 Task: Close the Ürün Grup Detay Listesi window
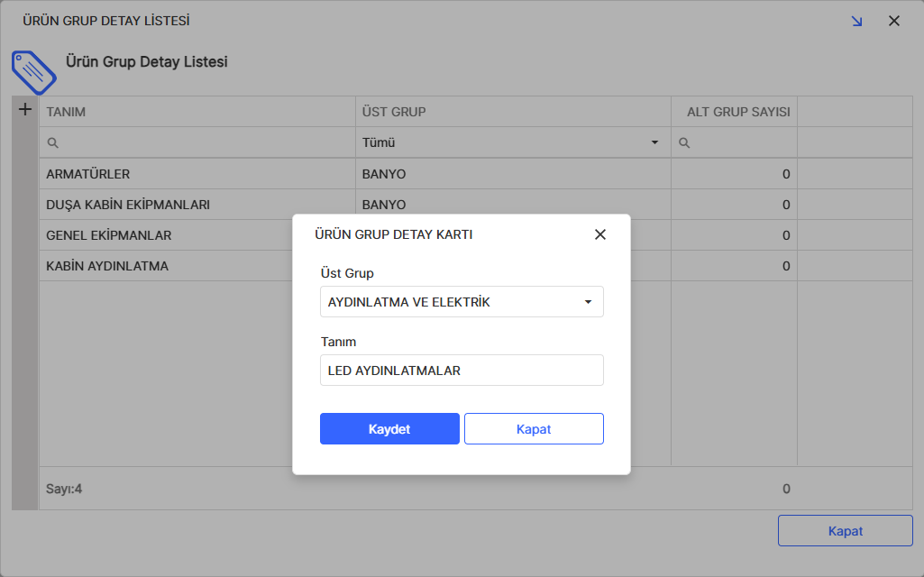point(894,21)
